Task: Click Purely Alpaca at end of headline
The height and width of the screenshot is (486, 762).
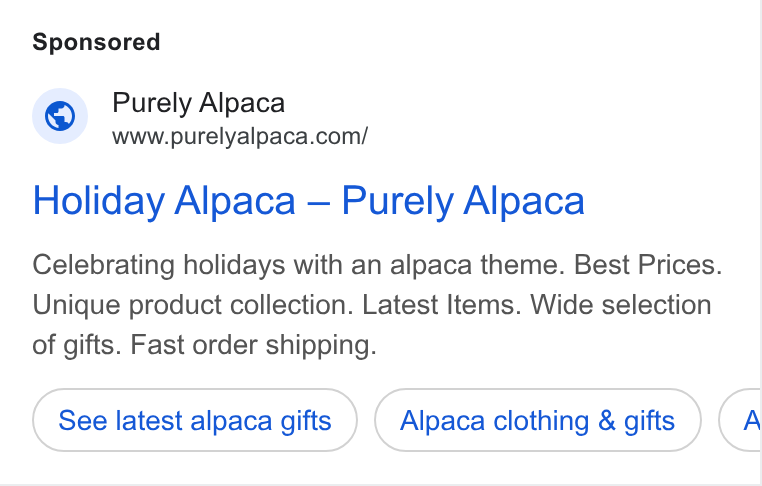Action: [463, 200]
